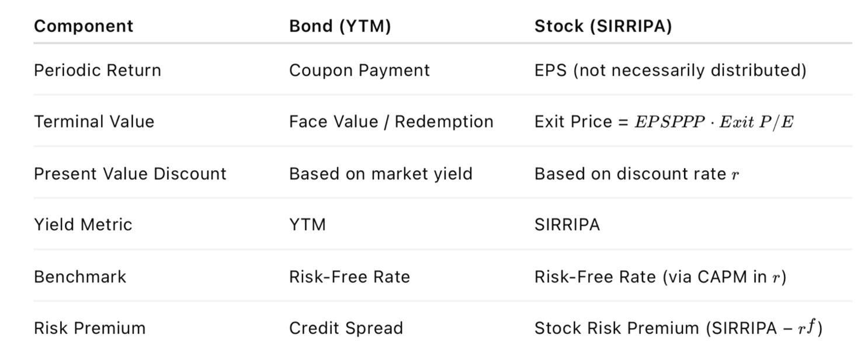Click the "Coupon Payment" cell
Image resolution: width=868 pixels, height=363 pixels.
point(359,71)
